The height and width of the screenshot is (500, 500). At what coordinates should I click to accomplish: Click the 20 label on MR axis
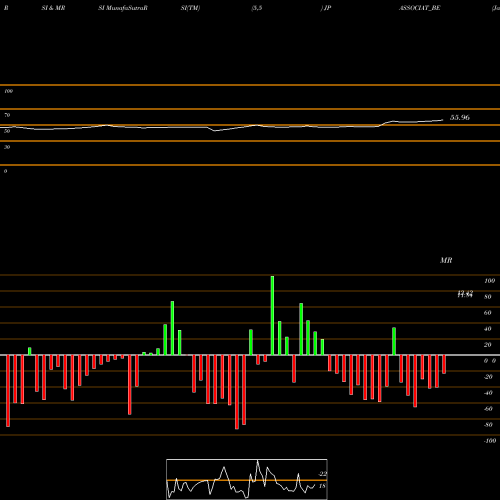488,345
